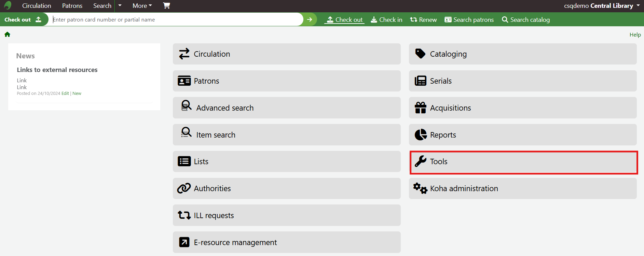The height and width of the screenshot is (256, 644).
Task: Open the cart icon in top bar
Action: click(166, 5)
